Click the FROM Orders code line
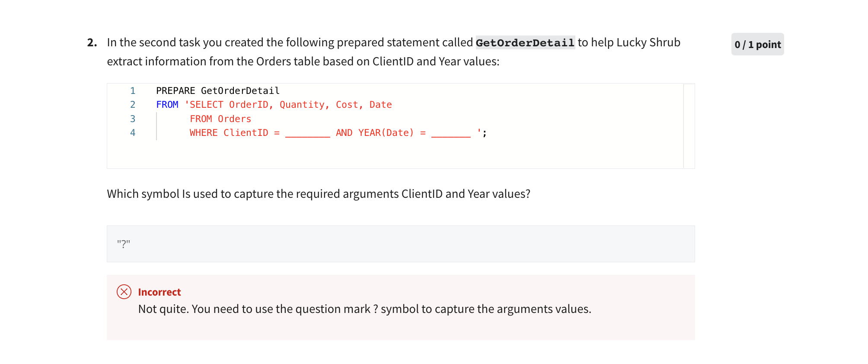The width and height of the screenshot is (868, 364). (x=220, y=119)
